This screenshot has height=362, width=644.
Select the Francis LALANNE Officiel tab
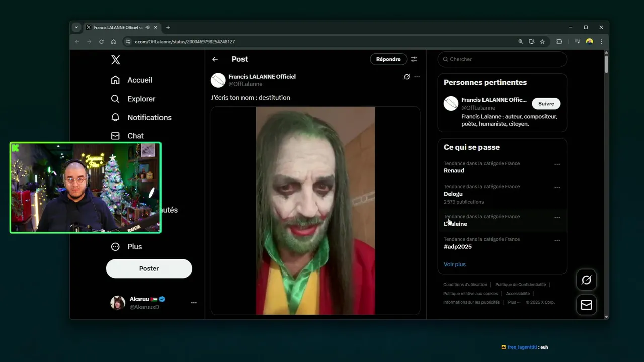122,27
